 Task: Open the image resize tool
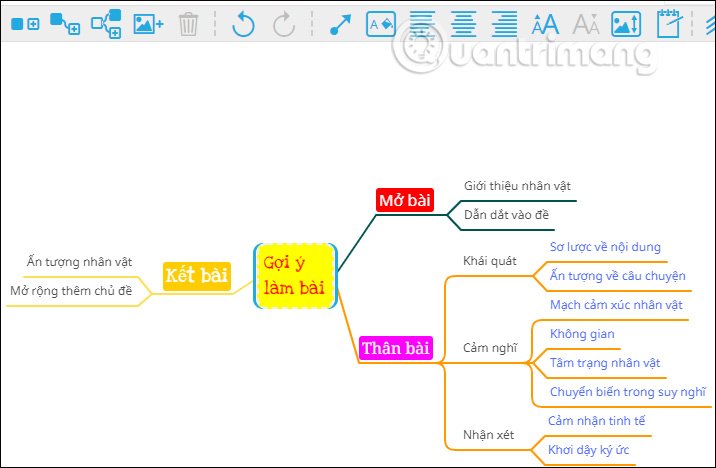pos(626,24)
